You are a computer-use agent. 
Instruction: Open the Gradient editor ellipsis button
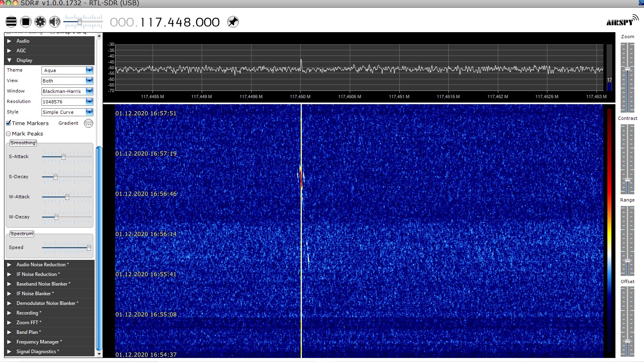[x=89, y=123]
